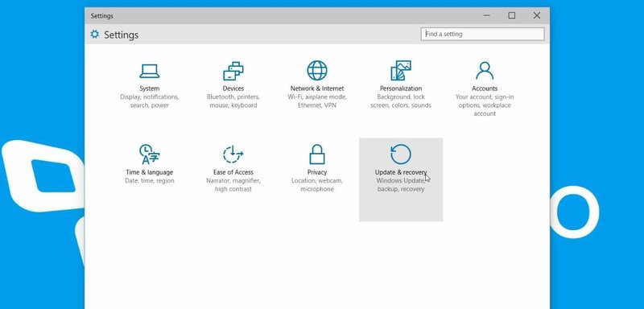644x309 pixels.
Task: Click 'Bluetooth, printers, mouse, keyboard' description
Action: [x=233, y=101]
